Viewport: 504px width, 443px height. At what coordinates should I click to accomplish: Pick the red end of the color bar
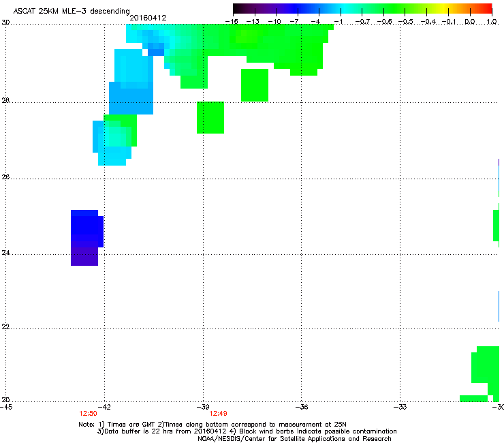486,9
